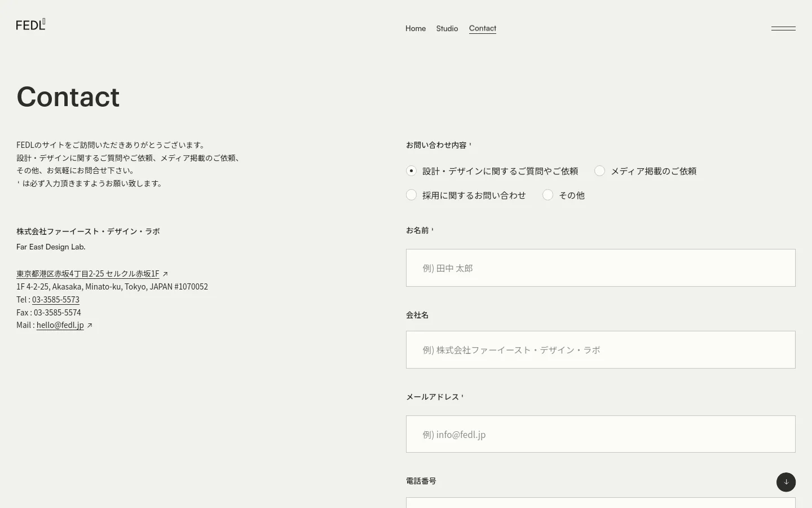Image resolution: width=812 pixels, height=508 pixels.
Task: Activate the メールアドレス input field
Action: point(601,434)
